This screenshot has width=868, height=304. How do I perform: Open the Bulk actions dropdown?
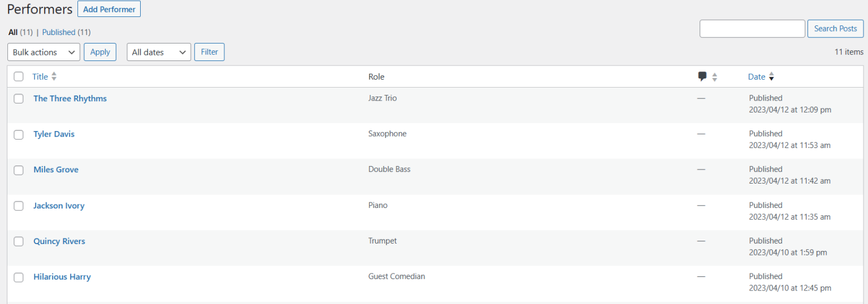(44, 52)
